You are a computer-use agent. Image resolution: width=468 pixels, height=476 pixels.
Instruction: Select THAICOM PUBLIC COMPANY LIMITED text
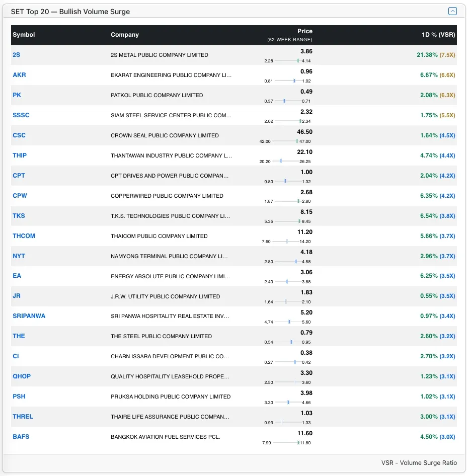click(159, 236)
